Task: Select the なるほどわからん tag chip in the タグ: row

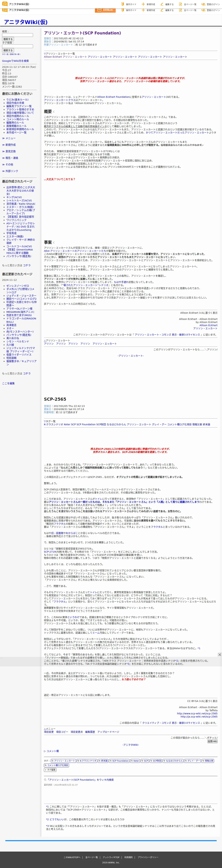Action: pyautogui.click(x=173, y=761)
